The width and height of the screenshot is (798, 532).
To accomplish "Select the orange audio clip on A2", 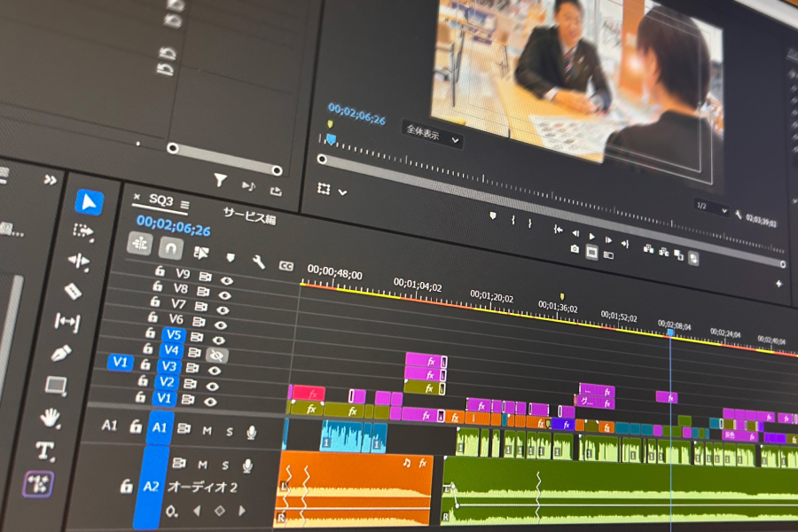I will 354,489.
